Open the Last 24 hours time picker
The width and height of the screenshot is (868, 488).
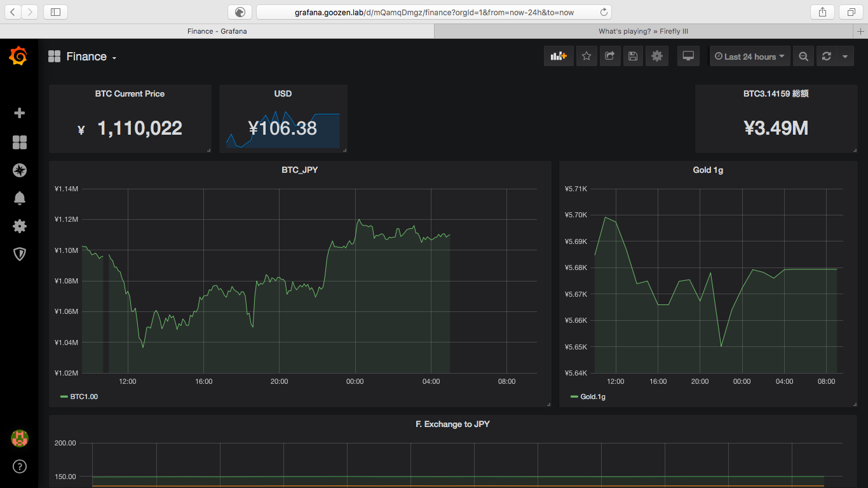pyautogui.click(x=750, y=56)
